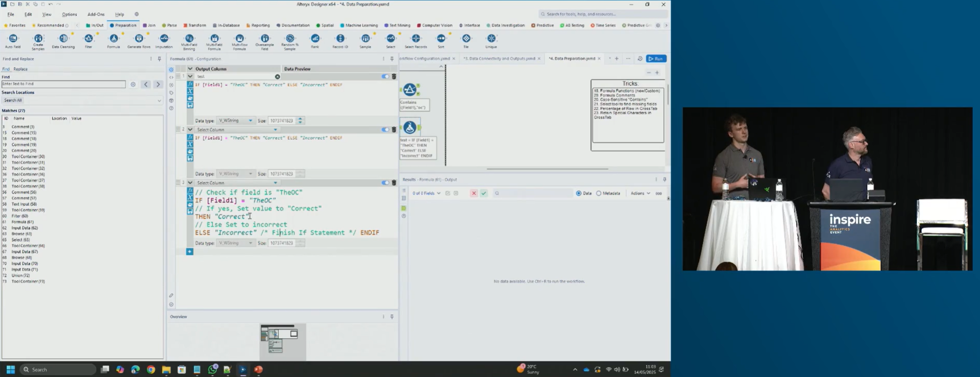Toggle expression 3 on/off switch
The height and width of the screenshot is (377, 980).
click(x=385, y=183)
